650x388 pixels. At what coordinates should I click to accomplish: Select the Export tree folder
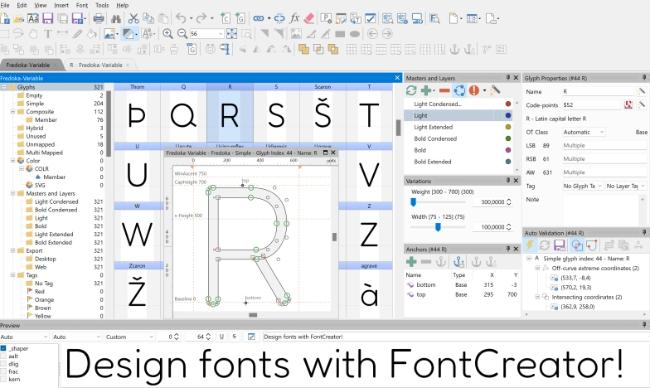click(x=34, y=250)
